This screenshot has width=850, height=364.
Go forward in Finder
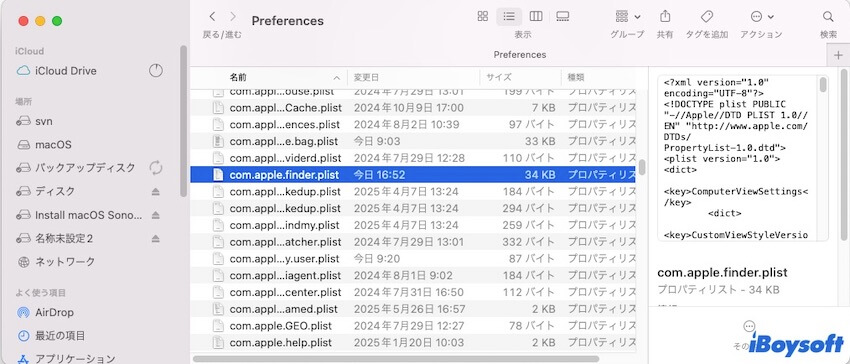coord(233,17)
